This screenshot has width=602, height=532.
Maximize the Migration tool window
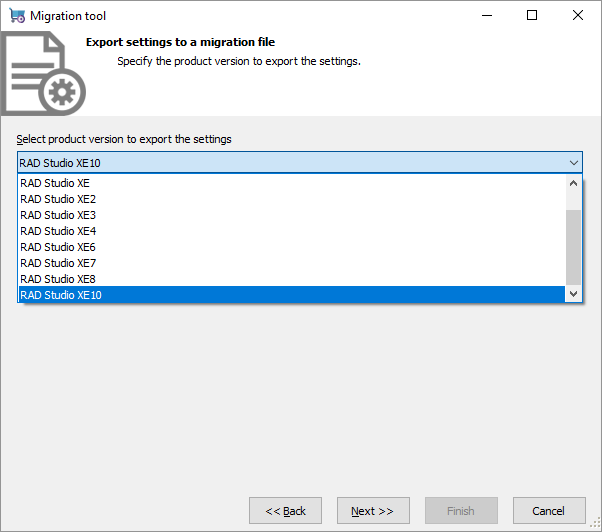532,16
